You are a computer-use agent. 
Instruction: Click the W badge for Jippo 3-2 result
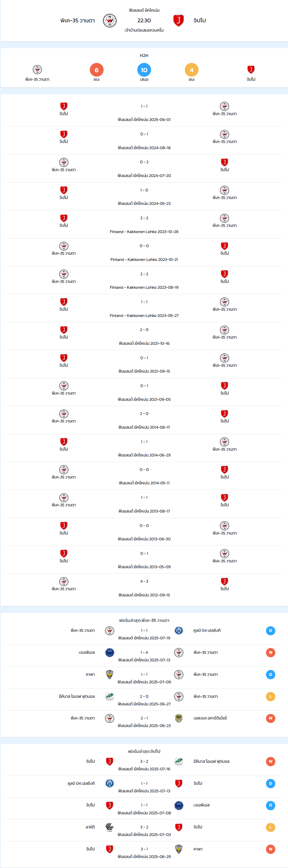(x=270, y=761)
